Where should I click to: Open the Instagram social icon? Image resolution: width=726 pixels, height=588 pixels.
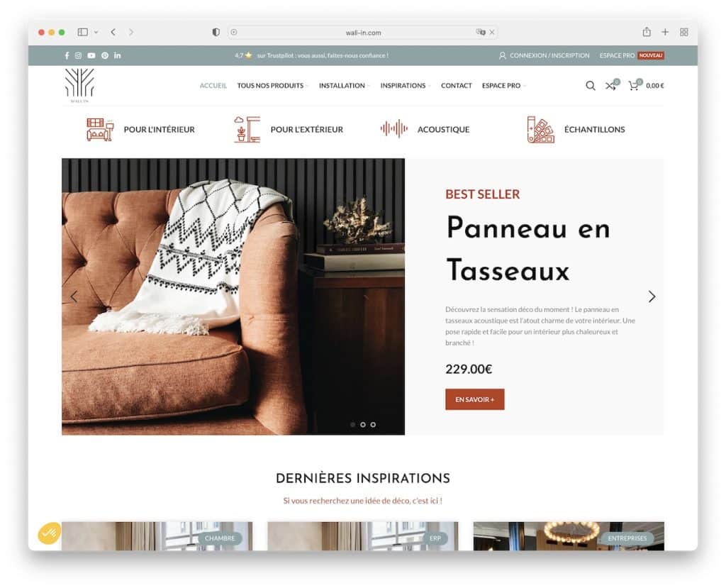(x=78, y=55)
